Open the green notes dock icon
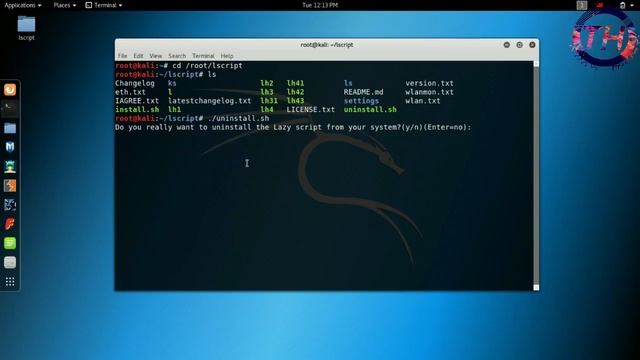Image resolution: width=640 pixels, height=360 pixels. coord(10,243)
